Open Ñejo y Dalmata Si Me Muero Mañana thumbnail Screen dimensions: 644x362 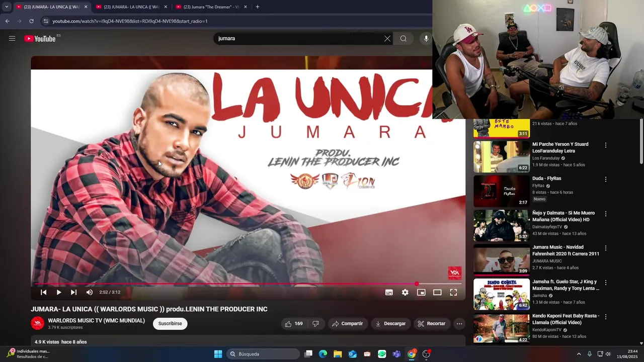point(502,225)
